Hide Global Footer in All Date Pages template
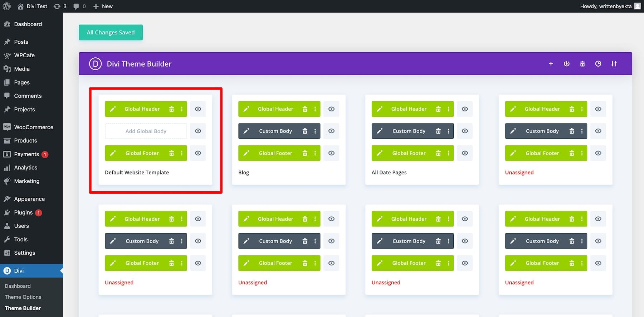Screen dimensions: 644x317 (465, 153)
